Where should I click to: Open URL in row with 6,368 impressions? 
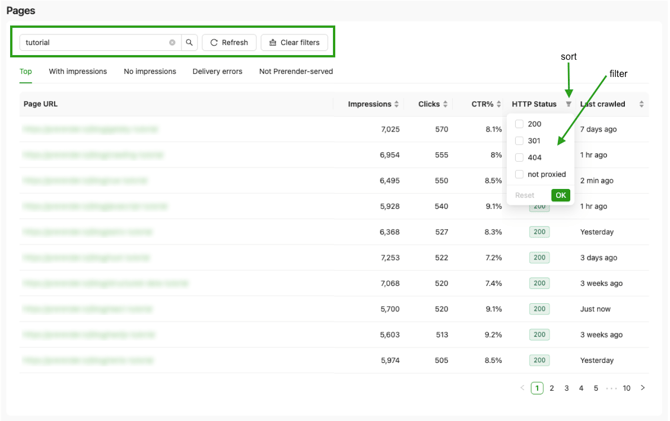(88, 232)
